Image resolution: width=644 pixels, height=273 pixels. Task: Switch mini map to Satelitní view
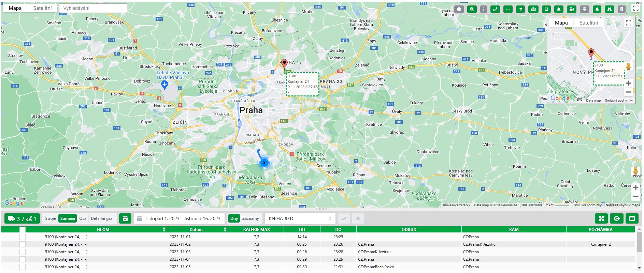coord(589,23)
